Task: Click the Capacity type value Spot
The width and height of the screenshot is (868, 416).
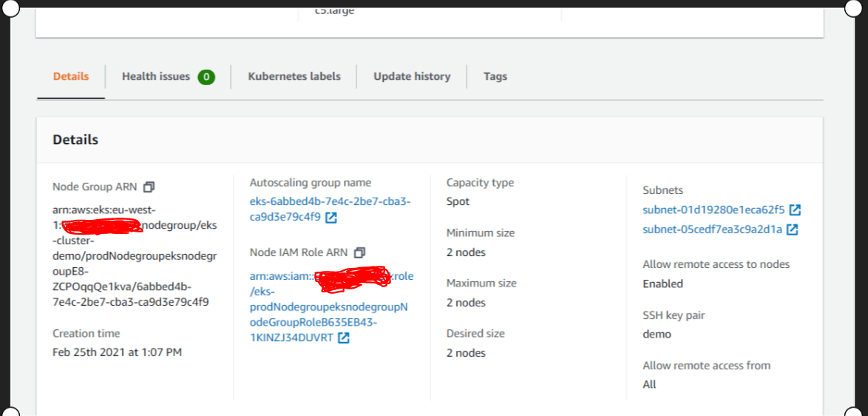Action: tap(458, 201)
